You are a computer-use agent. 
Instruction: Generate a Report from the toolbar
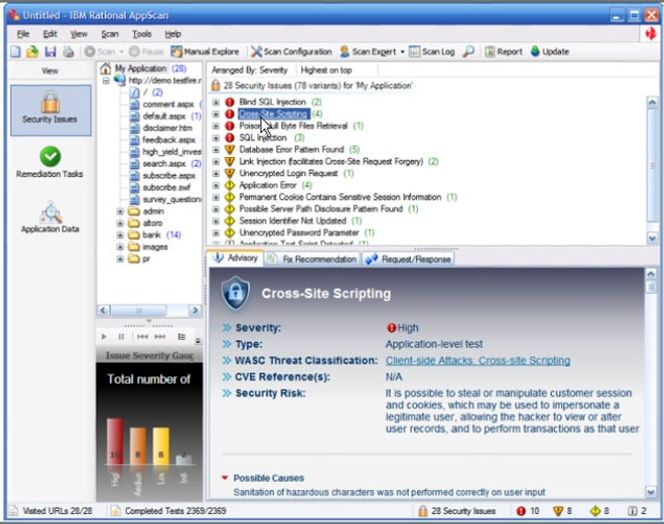click(x=504, y=52)
